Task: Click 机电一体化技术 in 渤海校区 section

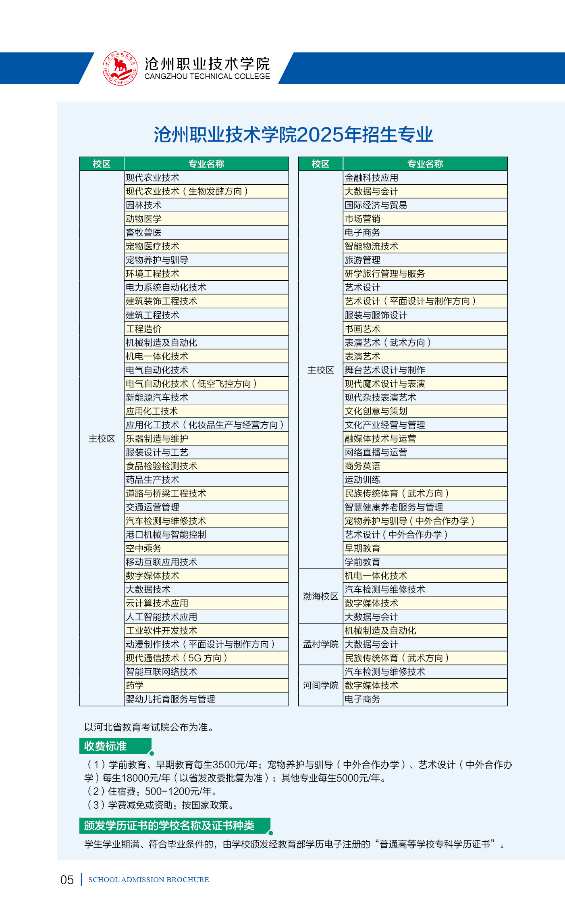Action: 425,576
